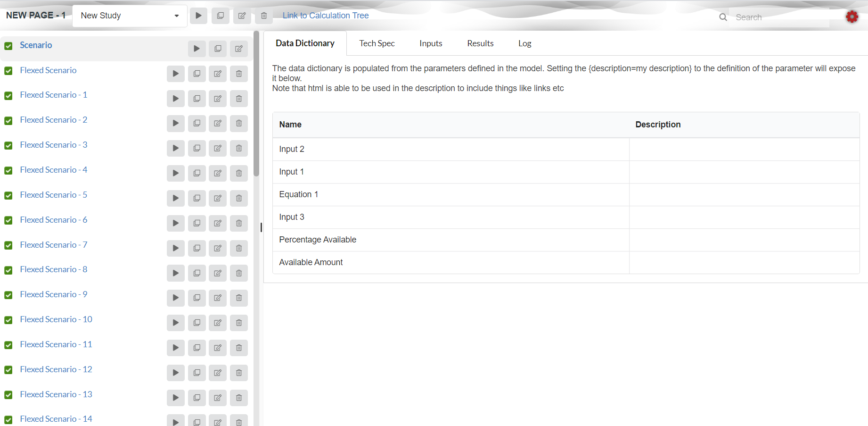Duplicate Flexed Scenario - 5 using its copy icon
This screenshot has width=868, height=426.
click(x=197, y=198)
